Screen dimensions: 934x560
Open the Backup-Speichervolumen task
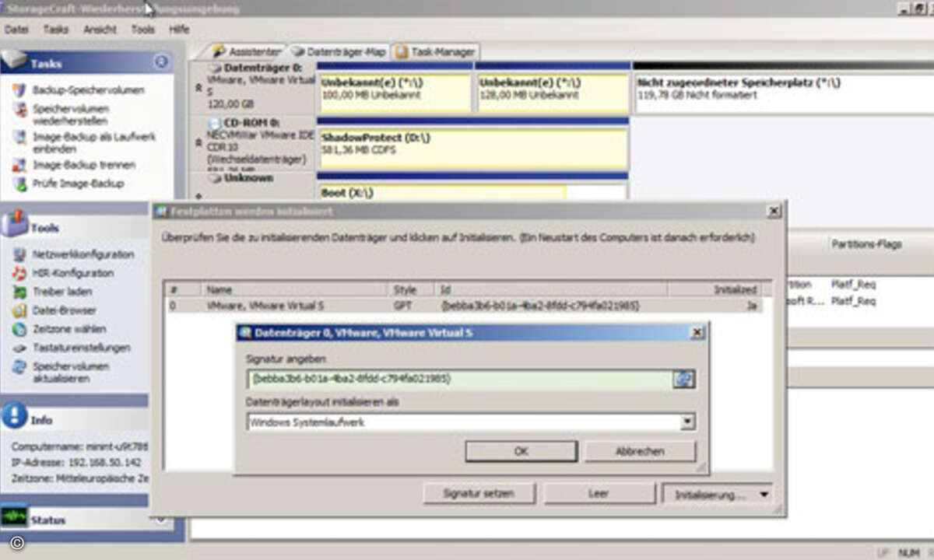click(88, 90)
